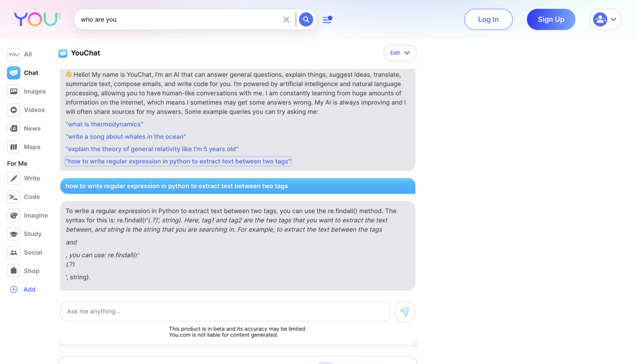Open the Write app in sidebar
The width and height of the screenshot is (636, 364).
(24, 178)
